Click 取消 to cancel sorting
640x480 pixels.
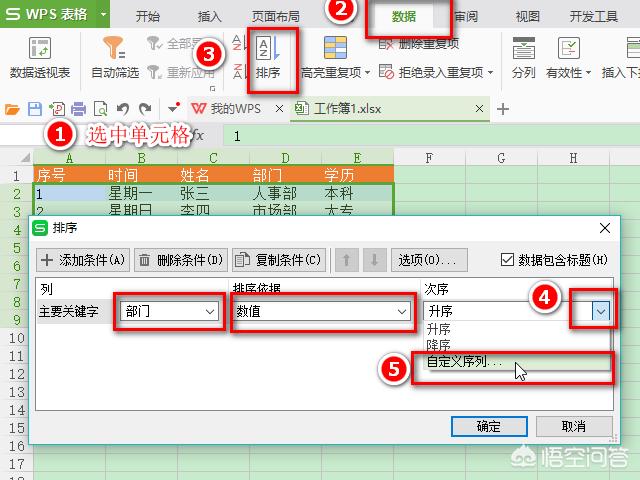[x=574, y=427]
